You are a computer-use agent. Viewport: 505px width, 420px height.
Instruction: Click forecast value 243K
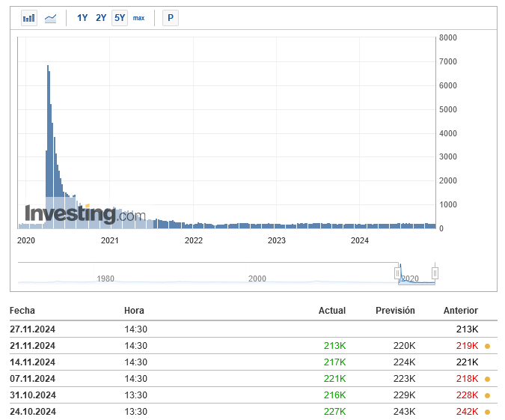[x=404, y=411]
